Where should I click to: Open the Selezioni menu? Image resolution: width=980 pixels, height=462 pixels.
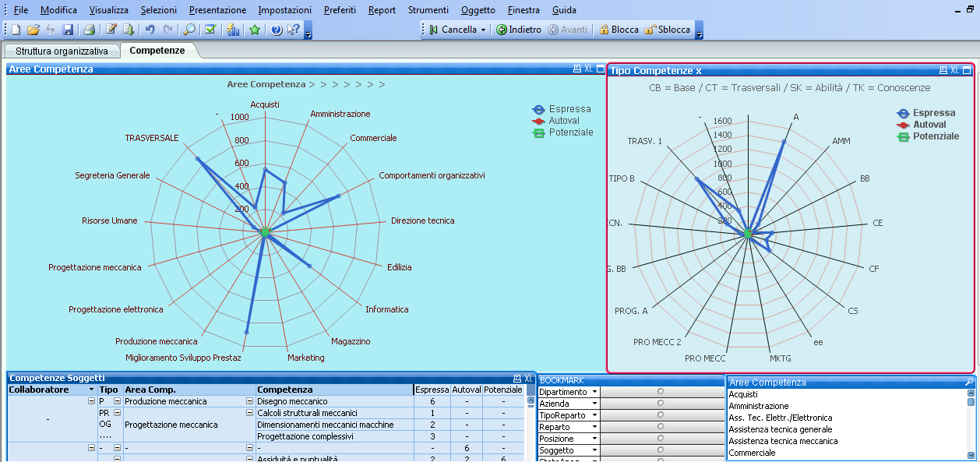(x=158, y=10)
